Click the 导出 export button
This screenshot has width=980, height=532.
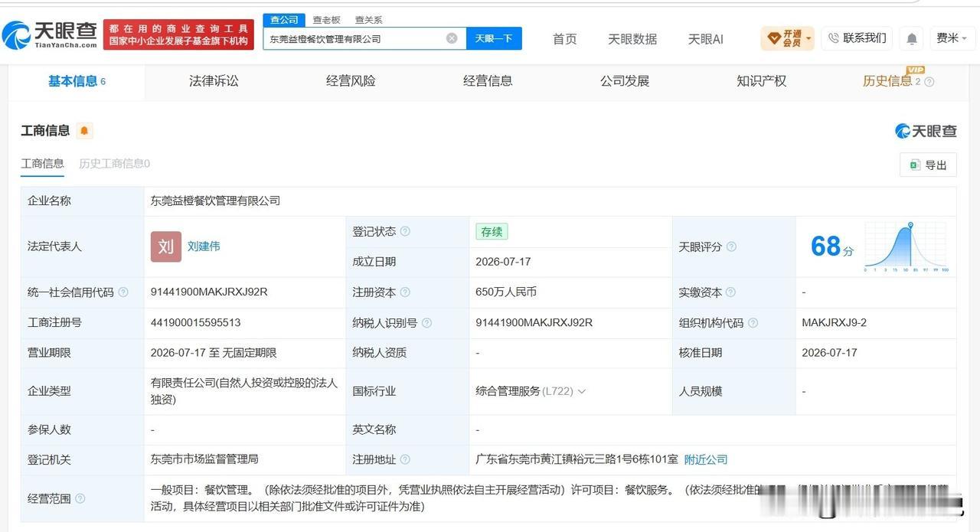tap(928, 165)
